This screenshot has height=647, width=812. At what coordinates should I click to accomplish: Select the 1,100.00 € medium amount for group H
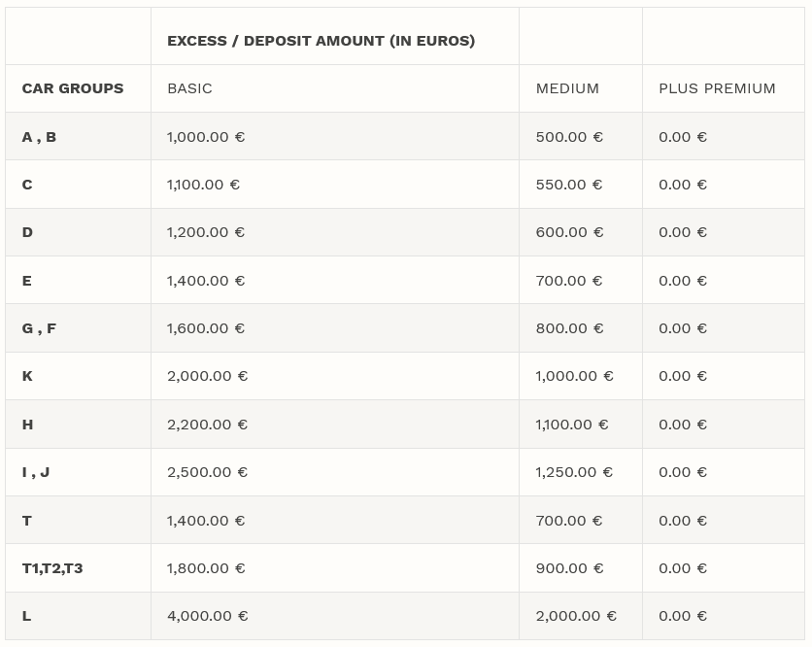click(572, 425)
